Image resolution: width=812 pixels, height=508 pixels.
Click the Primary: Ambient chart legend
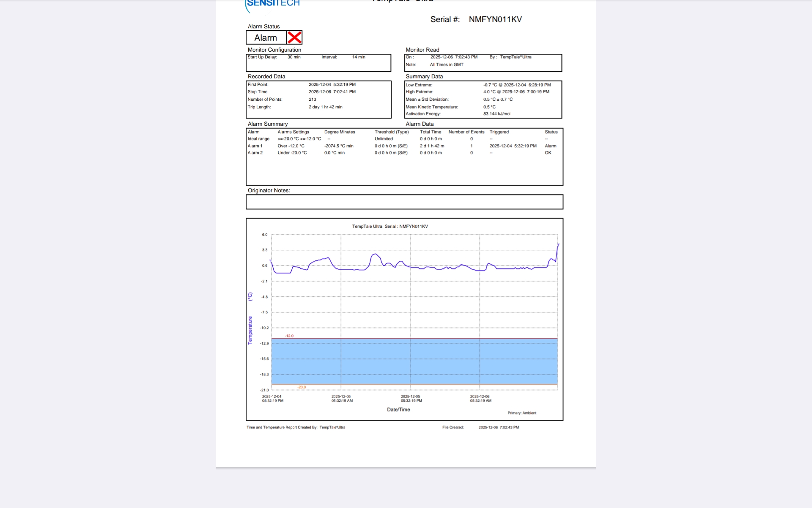(x=521, y=413)
